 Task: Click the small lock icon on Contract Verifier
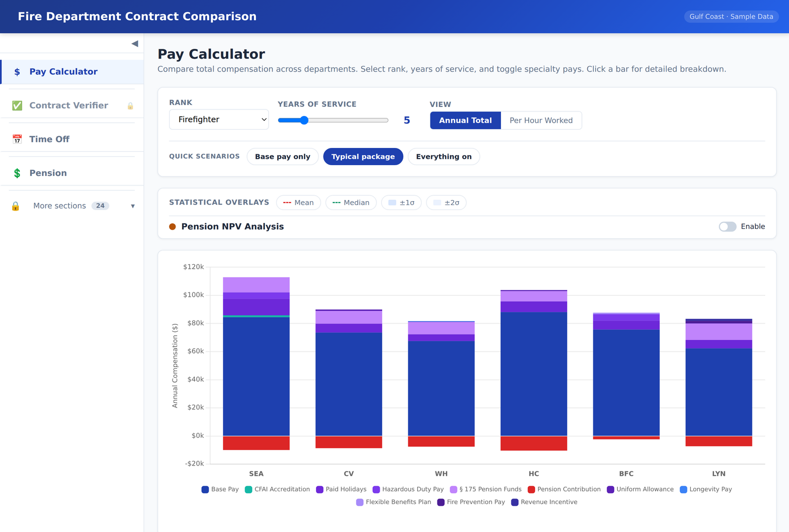pyautogui.click(x=131, y=106)
